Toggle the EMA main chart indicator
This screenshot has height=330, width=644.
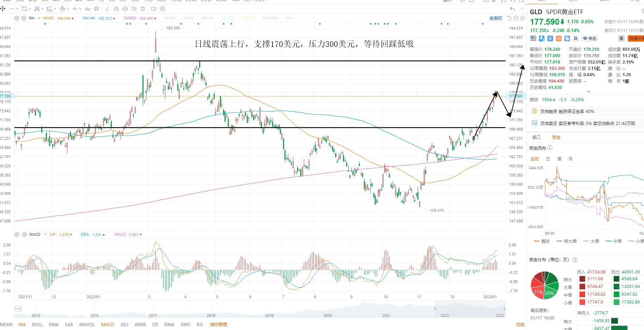point(54,324)
